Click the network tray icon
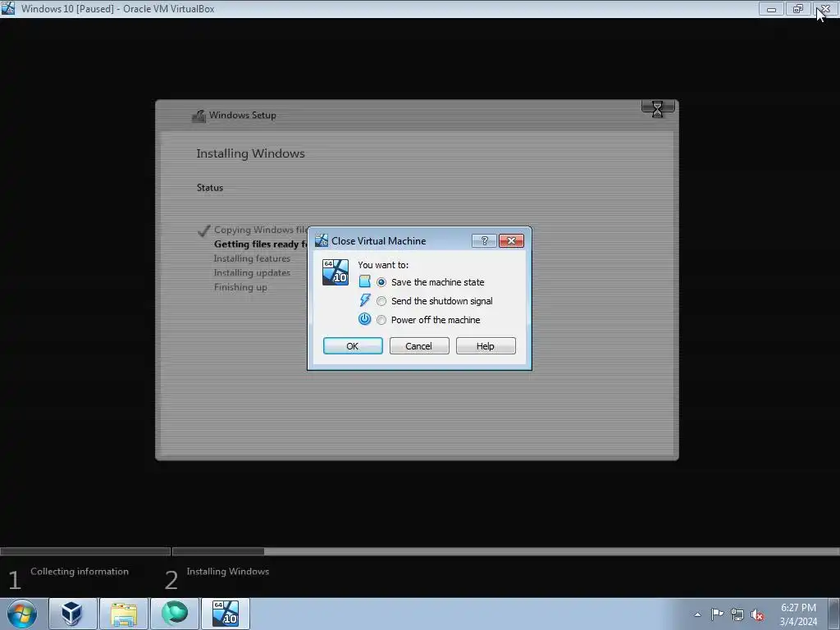This screenshot has height=630, width=840. [x=737, y=614]
